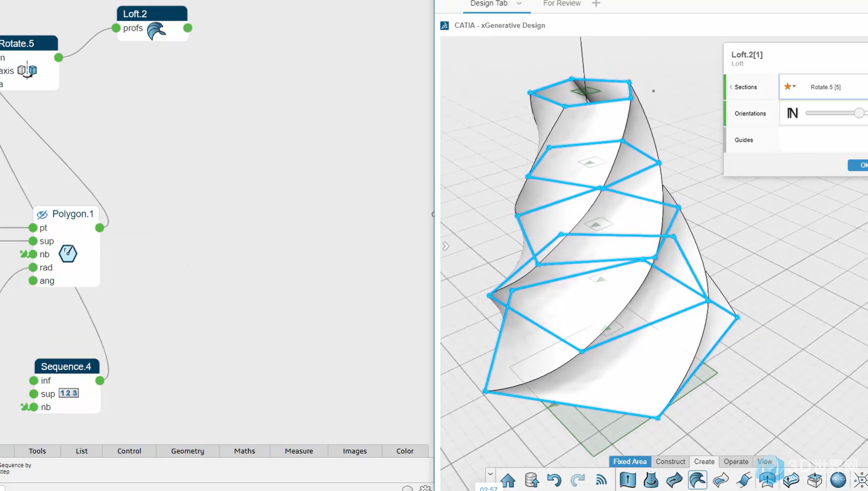The height and width of the screenshot is (491, 868).
Task: Click the Sequence.4 output port
Action: [x=100, y=380]
